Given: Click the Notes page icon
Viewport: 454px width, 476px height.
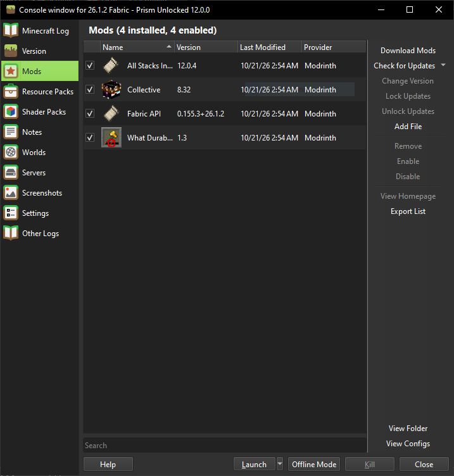Looking at the screenshot, I should pos(11,132).
